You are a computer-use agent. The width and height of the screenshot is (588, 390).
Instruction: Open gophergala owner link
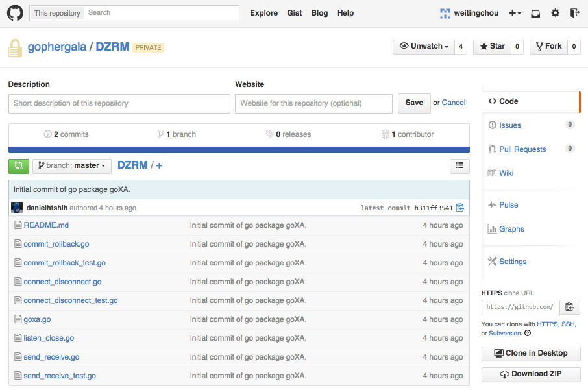click(x=57, y=47)
